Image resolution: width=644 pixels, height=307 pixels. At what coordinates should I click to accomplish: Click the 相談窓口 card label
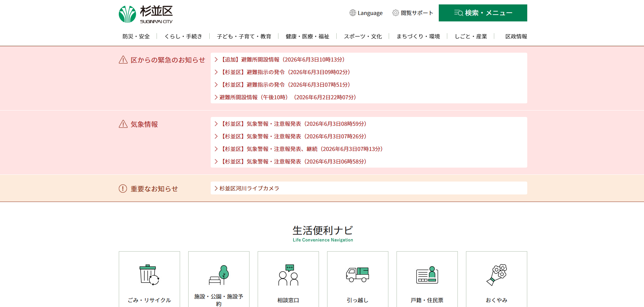click(288, 300)
